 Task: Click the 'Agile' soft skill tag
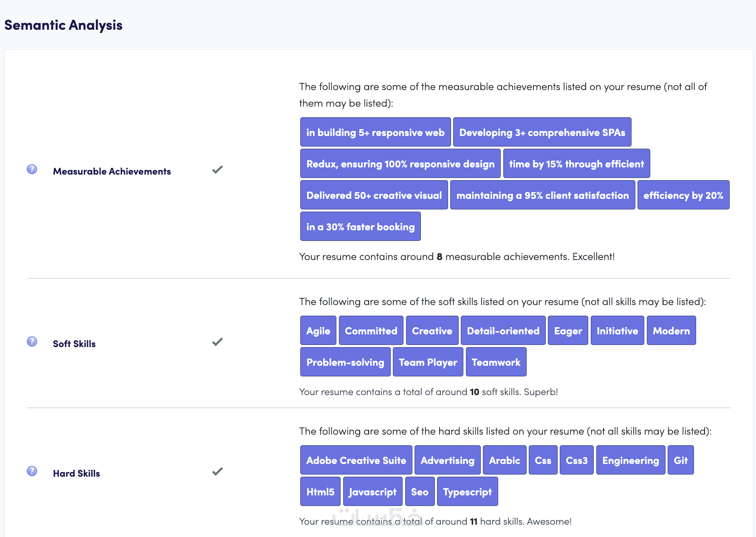click(x=318, y=331)
